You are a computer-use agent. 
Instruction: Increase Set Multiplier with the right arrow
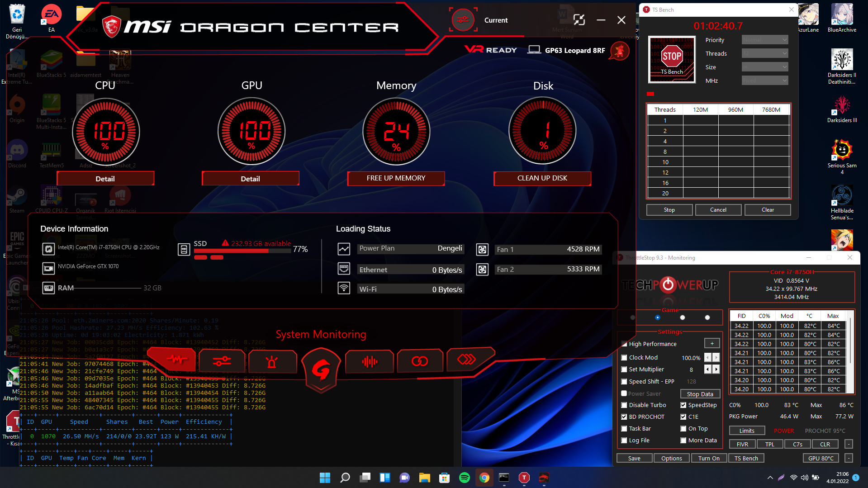pyautogui.click(x=716, y=370)
